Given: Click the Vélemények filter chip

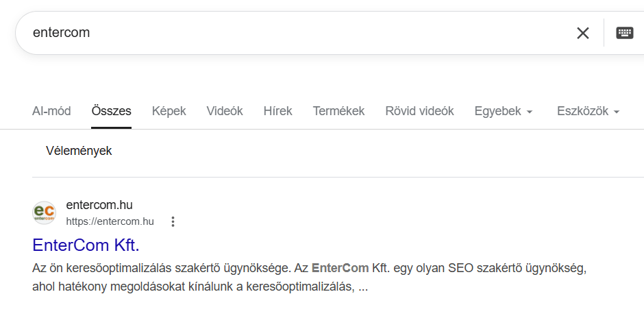Looking at the screenshot, I should point(79,151).
